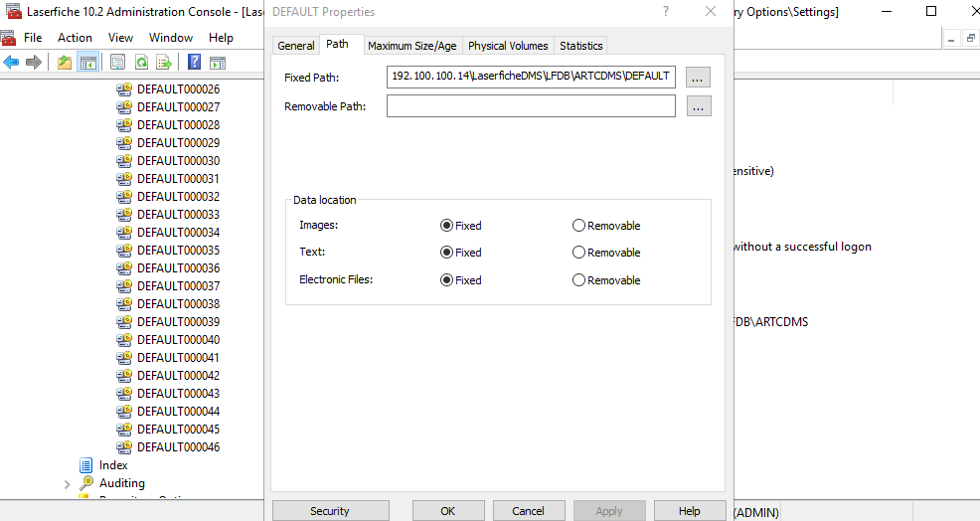Click the question mark help button in dialog title

click(x=666, y=11)
